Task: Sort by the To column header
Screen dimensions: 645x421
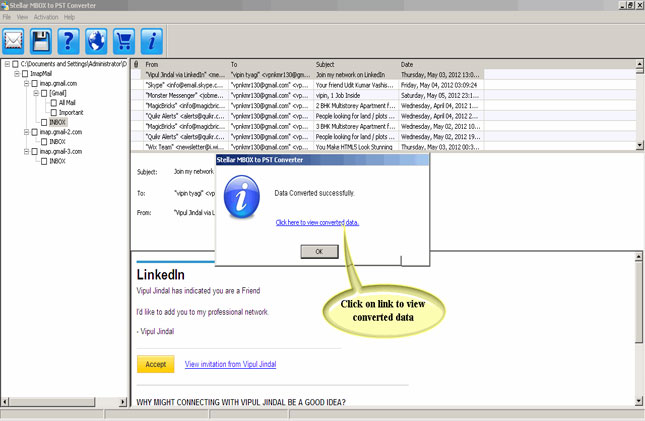Action: (x=271, y=64)
